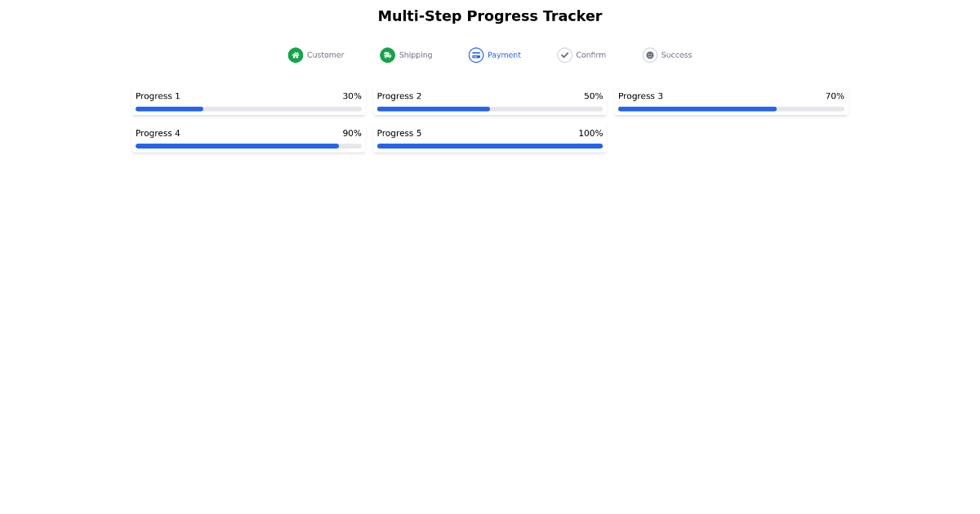980x514 pixels.
Task: Click the truck icon for Shipping step
Action: point(386,55)
